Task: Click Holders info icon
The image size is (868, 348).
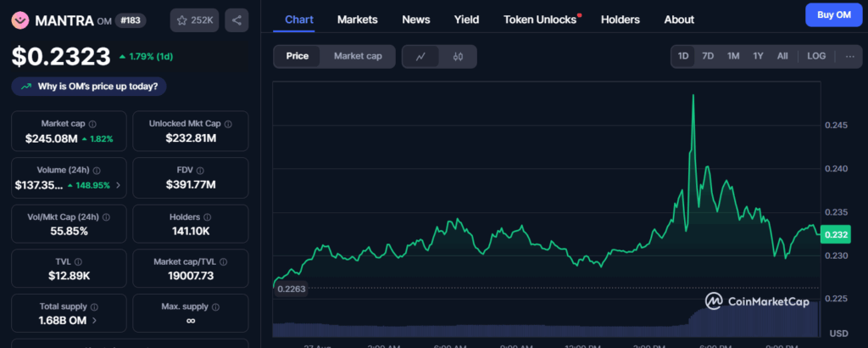Action: click(x=207, y=217)
